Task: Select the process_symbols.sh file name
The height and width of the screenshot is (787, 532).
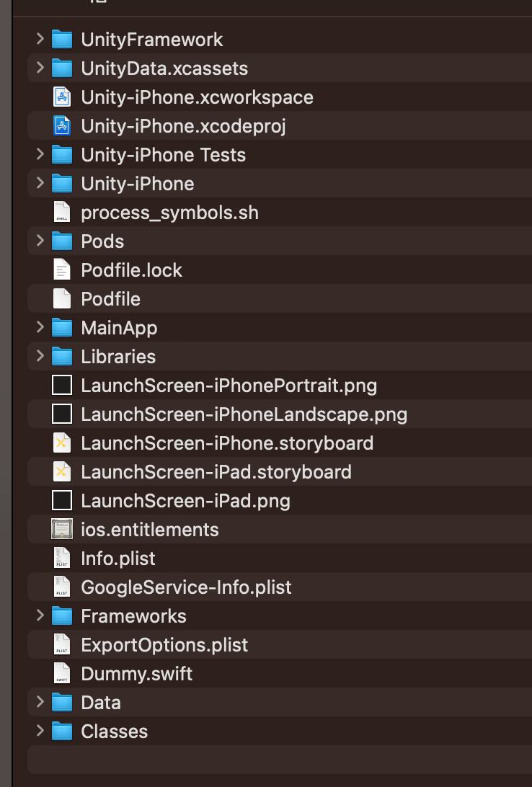Action: point(170,213)
